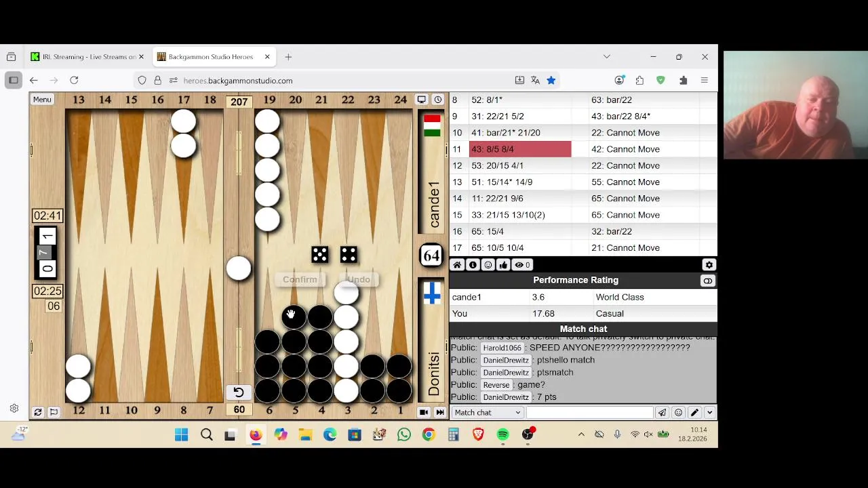
Task: Open the Match chat dropdown
Action: (488, 412)
